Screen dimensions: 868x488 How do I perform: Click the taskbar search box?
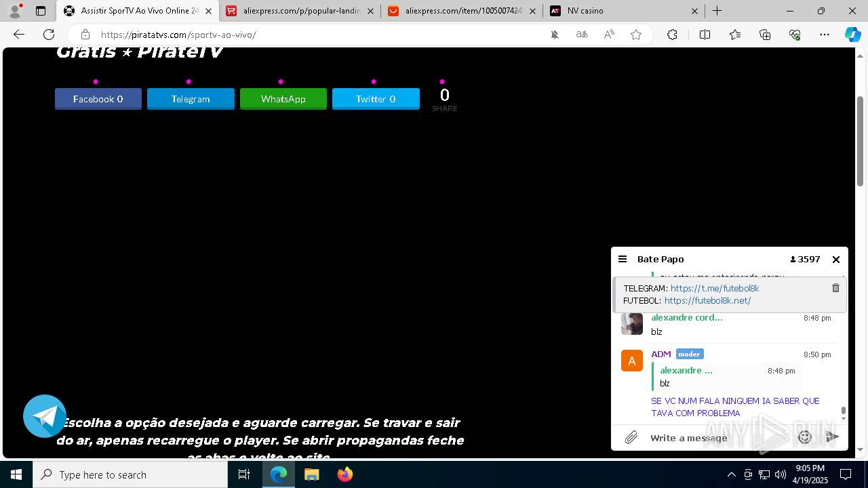coord(130,474)
